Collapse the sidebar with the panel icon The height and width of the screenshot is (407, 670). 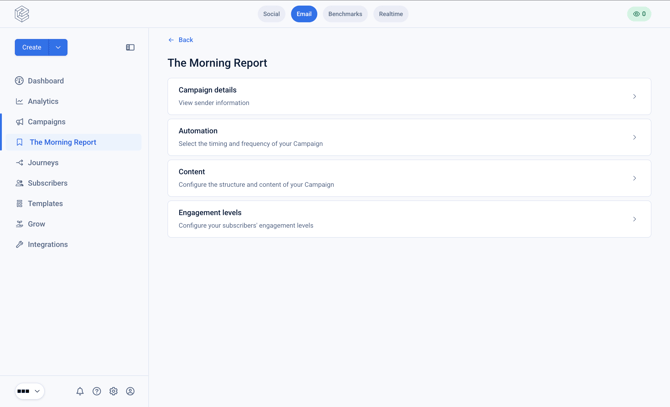click(x=130, y=47)
